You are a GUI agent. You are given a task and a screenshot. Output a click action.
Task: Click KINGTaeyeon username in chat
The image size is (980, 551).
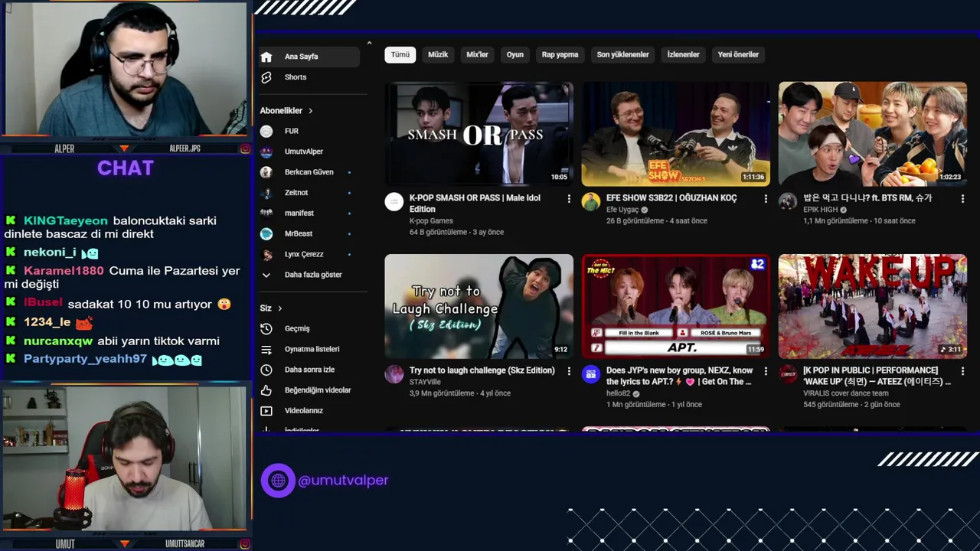[x=66, y=220]
